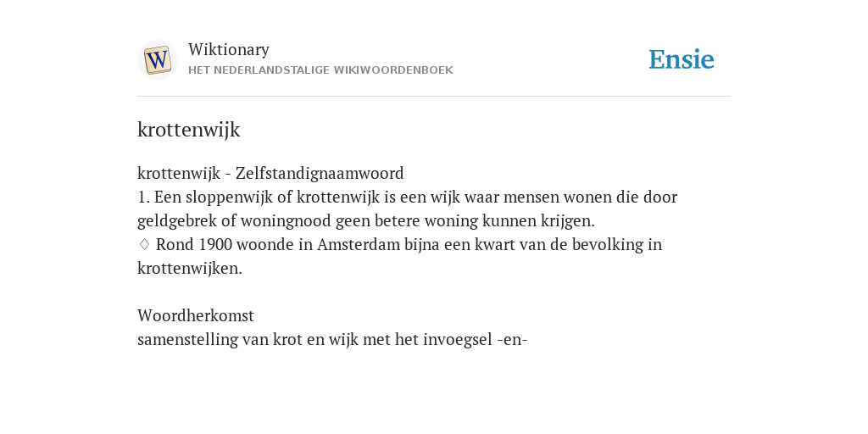Image resolution: width=868 pixels, height=434 pixels.
Task: Click the Woordherkomst section label
Action: coord(196,315)
